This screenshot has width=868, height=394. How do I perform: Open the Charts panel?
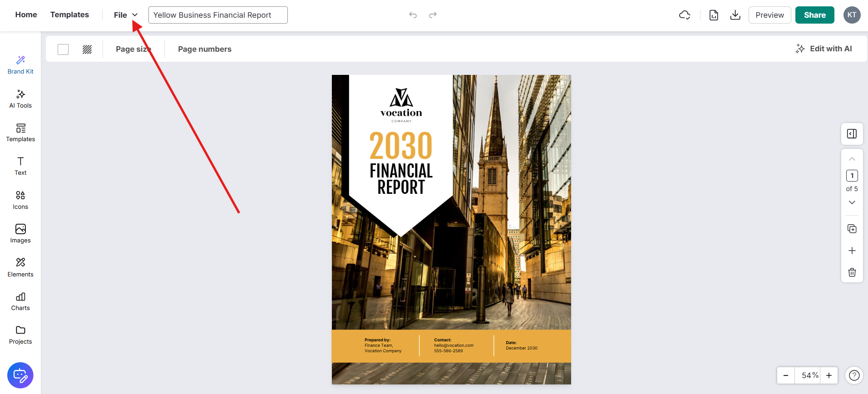pyautogui.click(x=20, y=301)
